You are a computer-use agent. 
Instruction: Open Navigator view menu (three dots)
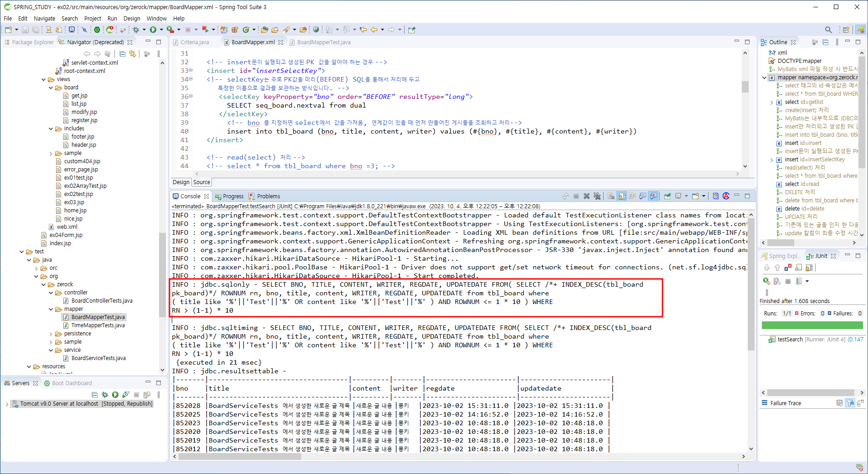pos(159,54)
